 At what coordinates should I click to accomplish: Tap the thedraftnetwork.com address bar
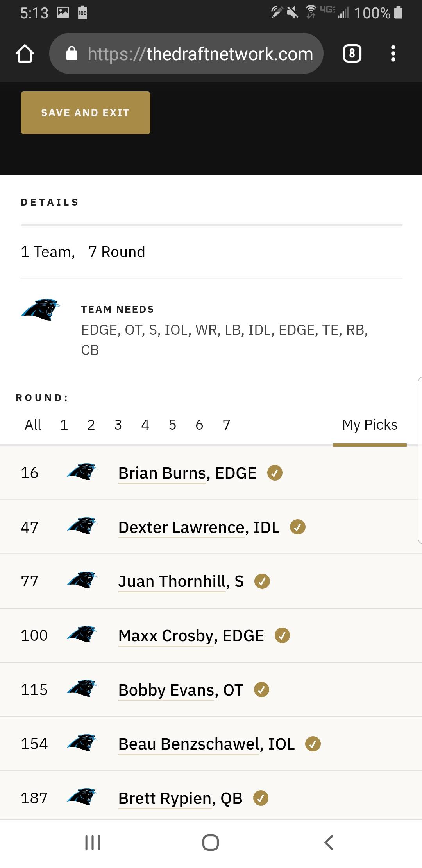point(186,54)
